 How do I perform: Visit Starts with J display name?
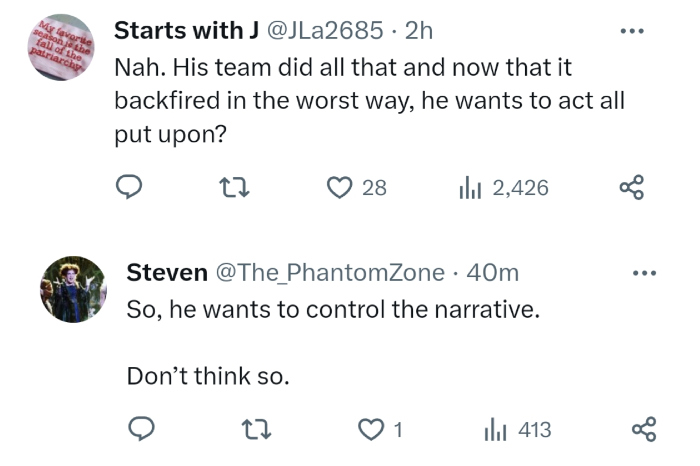[x=179, y=31]
